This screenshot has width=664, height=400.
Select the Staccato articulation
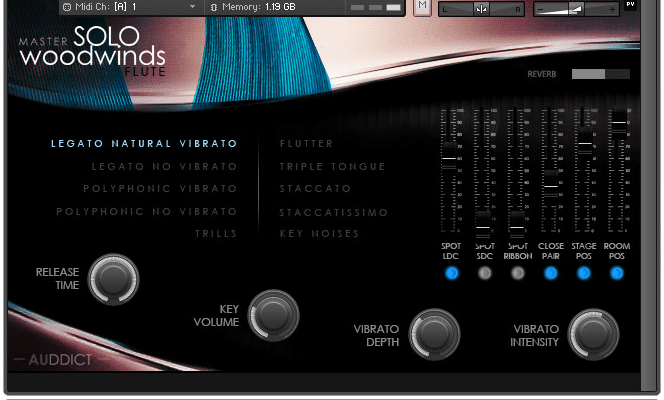coord(315,188)
